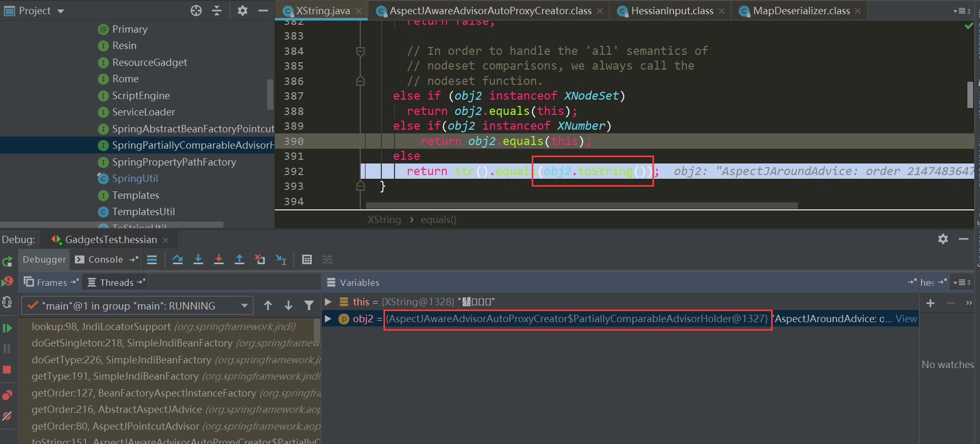Click the Step Out icon
This screenshot has height=444, width=980.
(x=239, y=259)
